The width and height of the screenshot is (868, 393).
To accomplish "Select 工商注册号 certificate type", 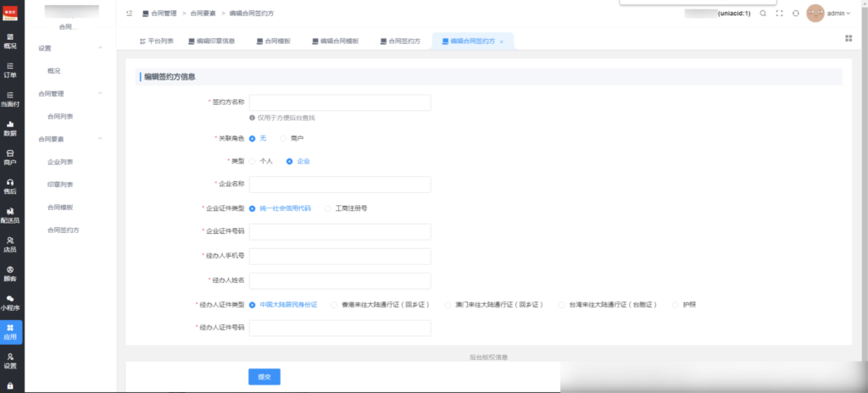I will tap(329, 208).
